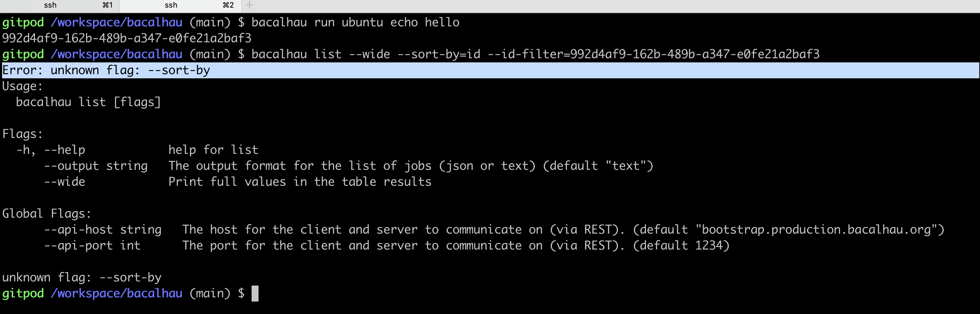Viewport: 980px width, 314px height.
Task: Select the highlighted unknown flag error line
Action: [x=106, y=70]
